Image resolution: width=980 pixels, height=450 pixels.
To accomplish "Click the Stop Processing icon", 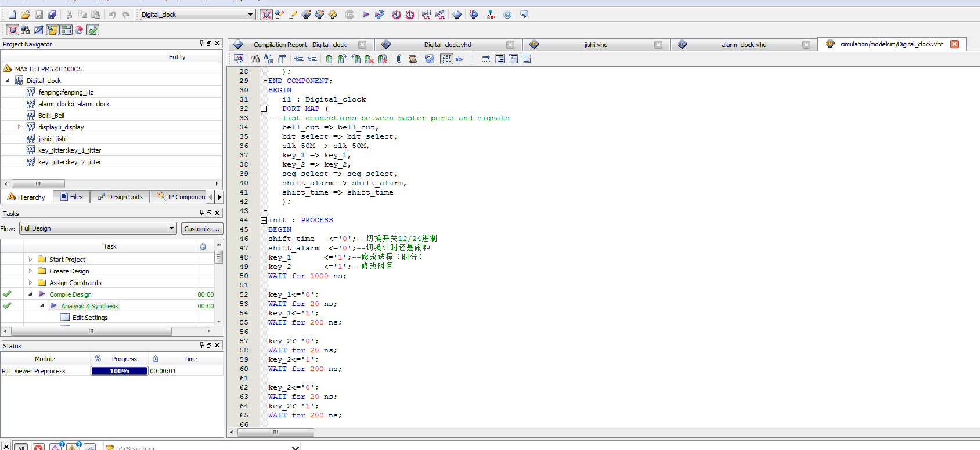I will point(350,15).
